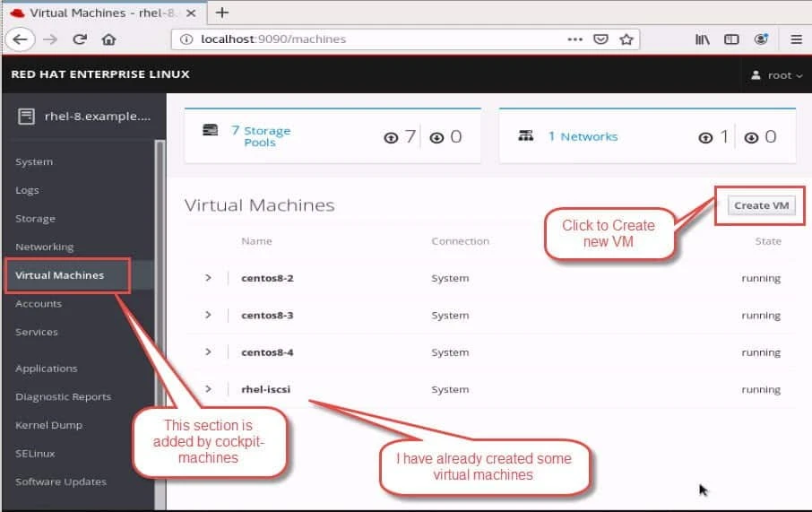Click the inactive storage pools down-arrow icon

click(436, 137)
